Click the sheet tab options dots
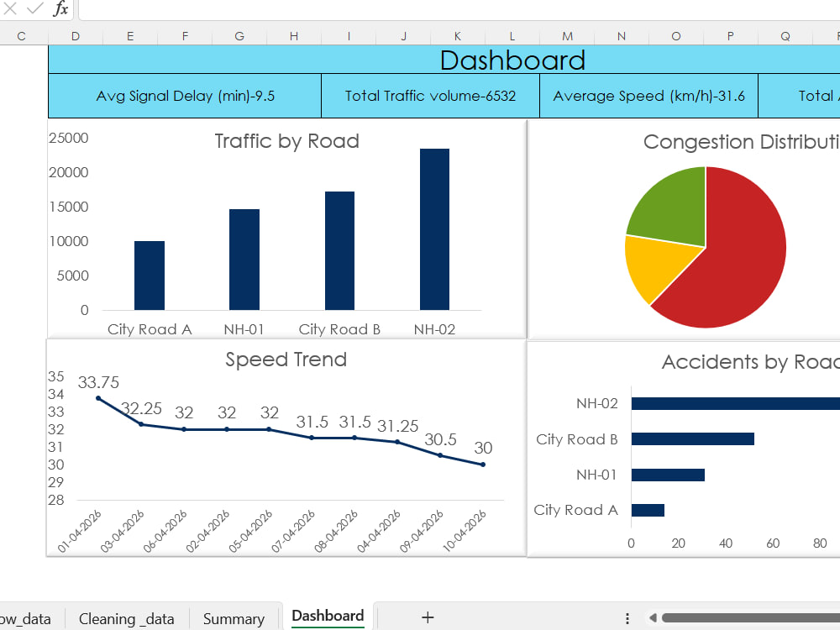This screenshot has width=840, height=630. tap(627, 618)
